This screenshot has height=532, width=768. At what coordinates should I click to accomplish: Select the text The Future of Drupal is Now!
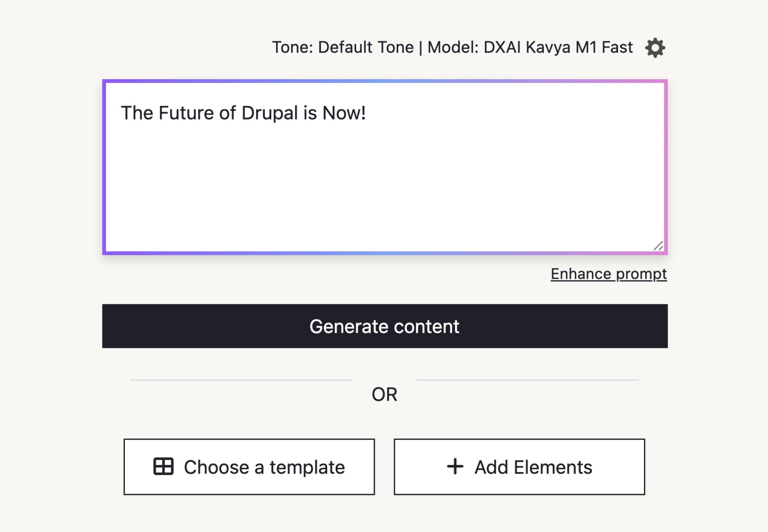click(243, 113)
